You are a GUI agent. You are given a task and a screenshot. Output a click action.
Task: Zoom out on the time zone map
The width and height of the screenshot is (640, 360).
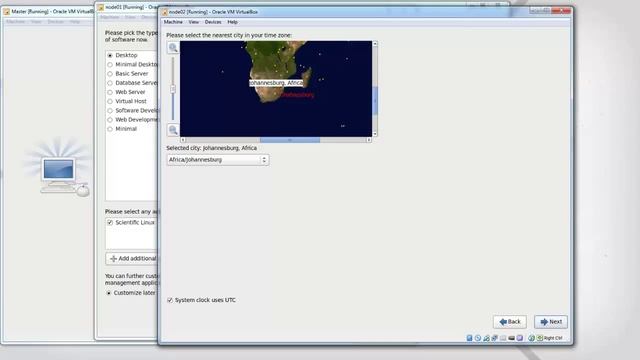point(173,130)
